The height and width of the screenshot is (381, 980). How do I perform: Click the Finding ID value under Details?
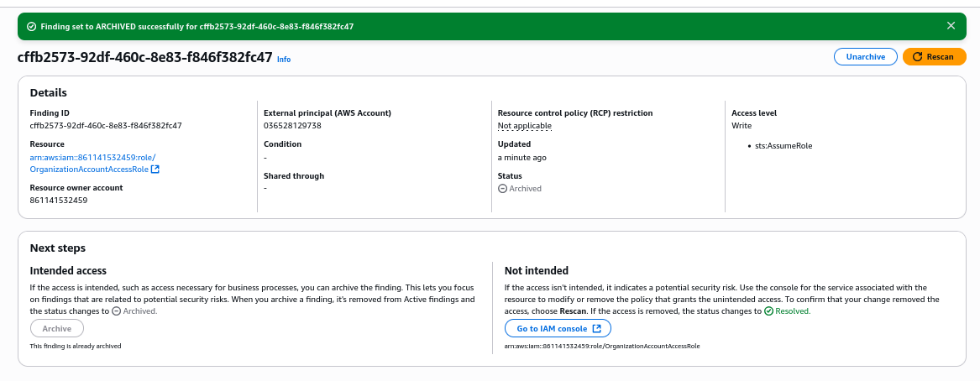point(106,126)
